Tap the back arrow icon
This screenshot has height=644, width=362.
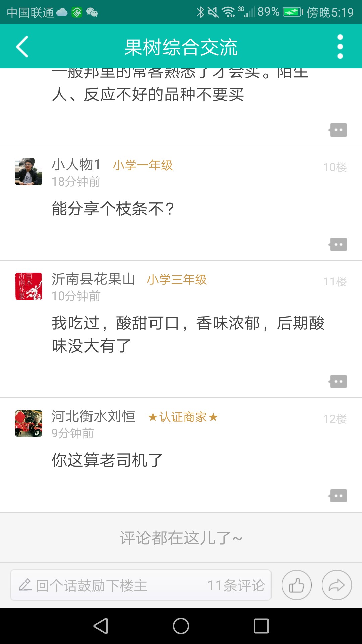click(22, 47)
